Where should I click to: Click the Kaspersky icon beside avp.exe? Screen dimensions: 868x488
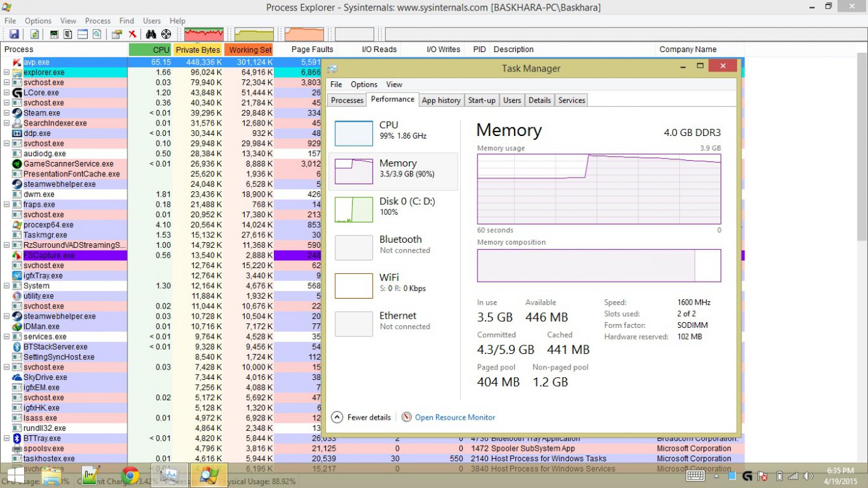(17, 62)
